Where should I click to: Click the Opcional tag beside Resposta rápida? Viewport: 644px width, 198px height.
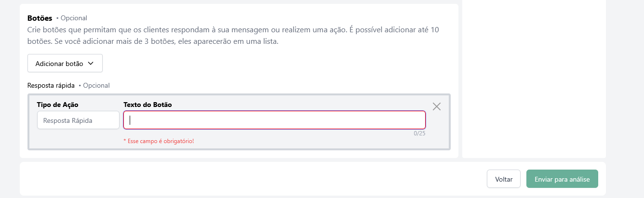96,85
